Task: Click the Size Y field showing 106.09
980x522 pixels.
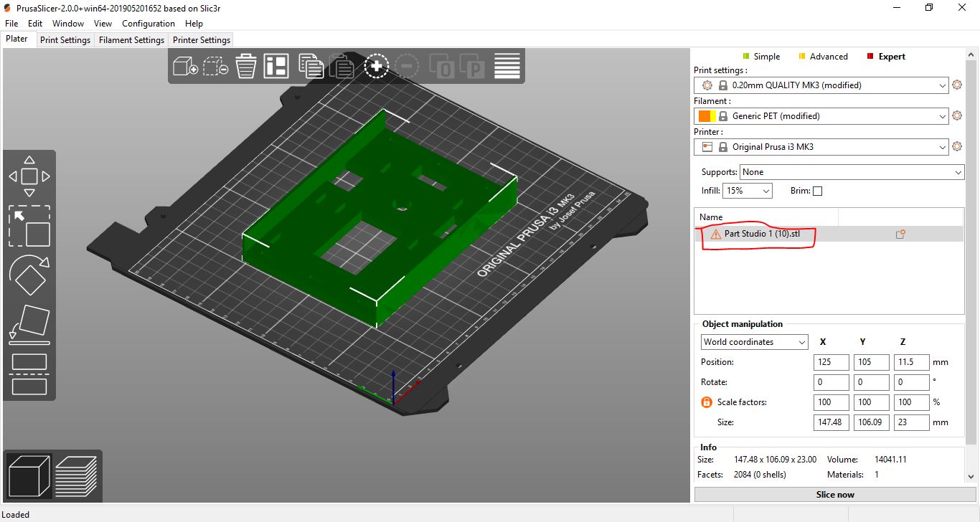Action: click(872, 422)
